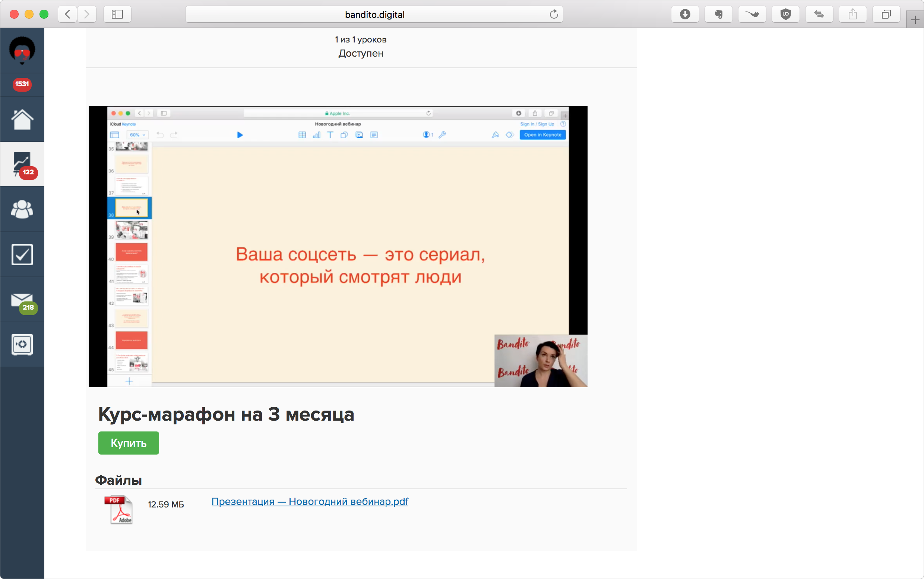Viewport: 924px width, 579px height.
Task: Open the mail icon with 218 badge
Action: [22, 301]
